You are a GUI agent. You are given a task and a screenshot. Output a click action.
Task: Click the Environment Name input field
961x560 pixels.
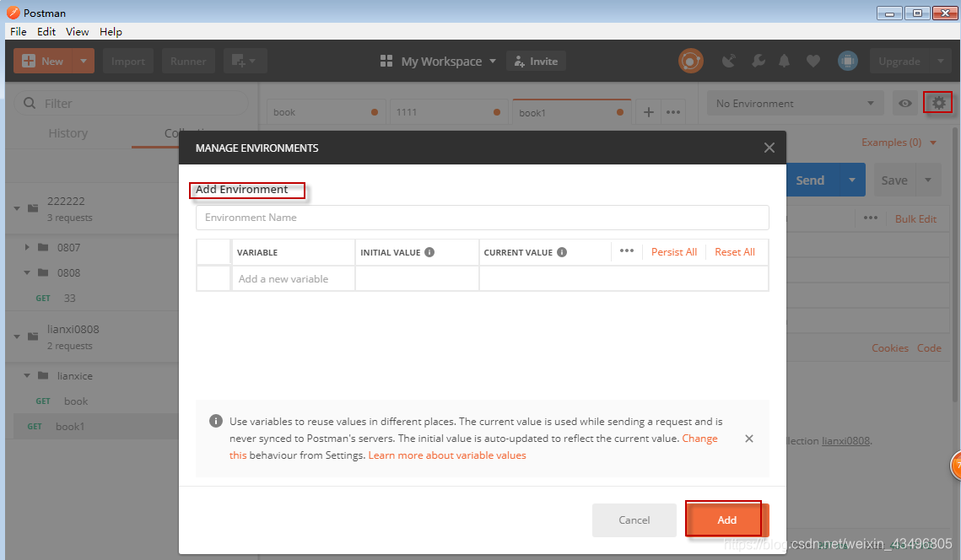pyautogui.click(x=483, y=218)
